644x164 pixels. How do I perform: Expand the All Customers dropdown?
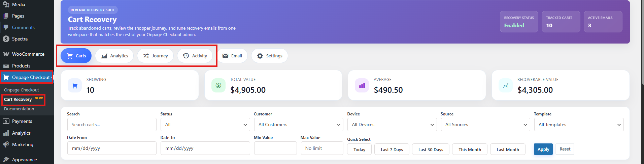click(299, 125)
